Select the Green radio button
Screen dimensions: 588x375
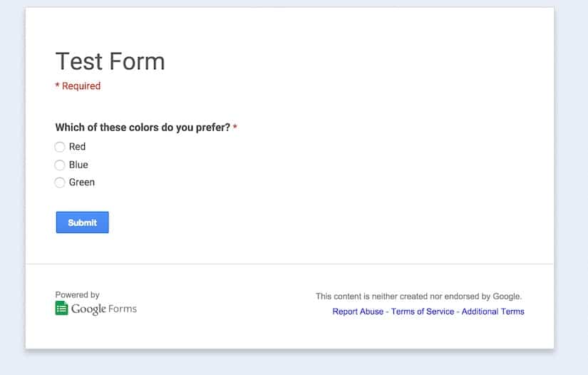[x=60, y=183]
